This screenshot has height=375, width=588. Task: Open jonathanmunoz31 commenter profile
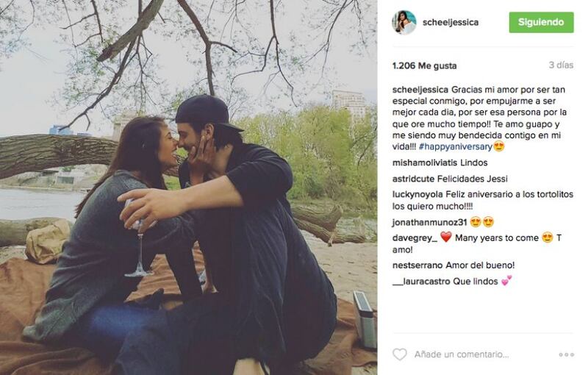pyautogui.click(x=429, y=222)
